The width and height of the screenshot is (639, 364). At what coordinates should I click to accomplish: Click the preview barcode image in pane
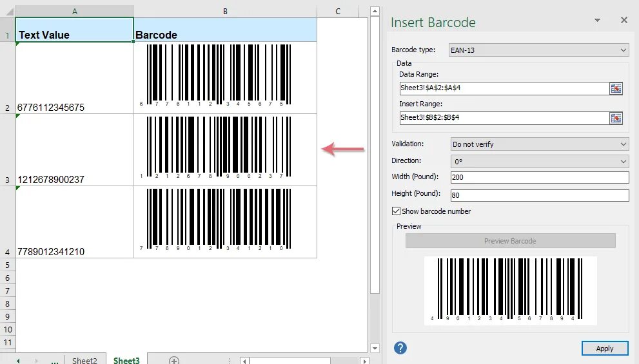[510, 291]
